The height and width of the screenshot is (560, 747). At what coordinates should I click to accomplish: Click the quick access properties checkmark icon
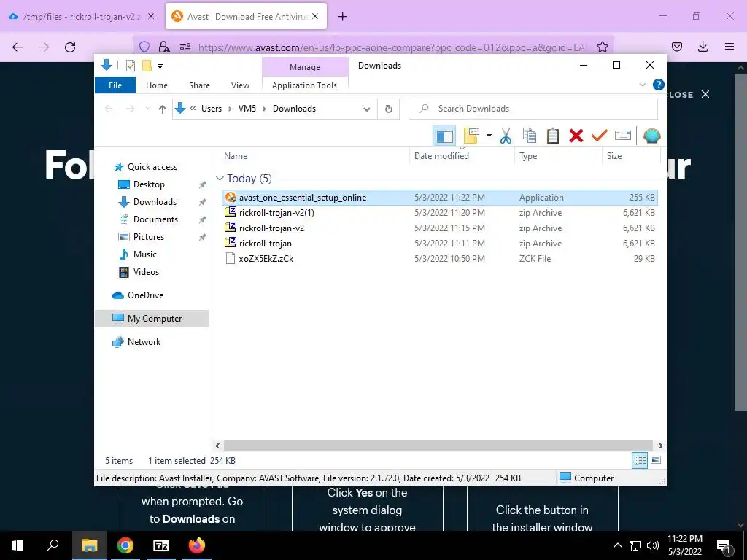point(130,66)
